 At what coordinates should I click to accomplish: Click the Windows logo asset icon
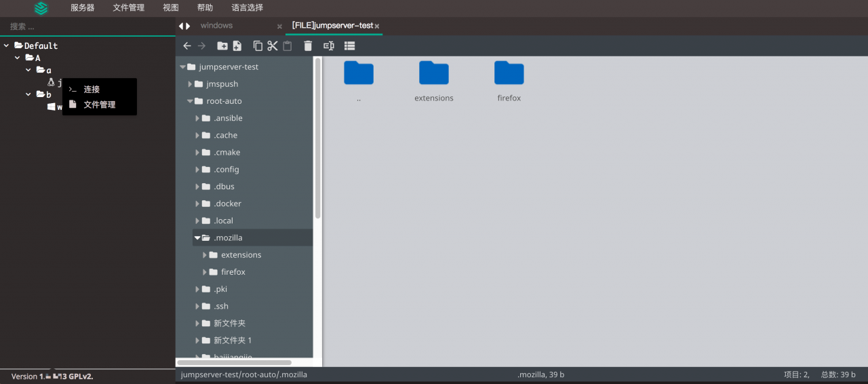click(51, 107)
